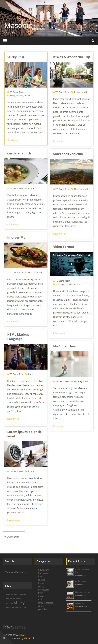Open Maecenas vehicula mountain image
Screen dimensions: 98x644
click(72, 172)
